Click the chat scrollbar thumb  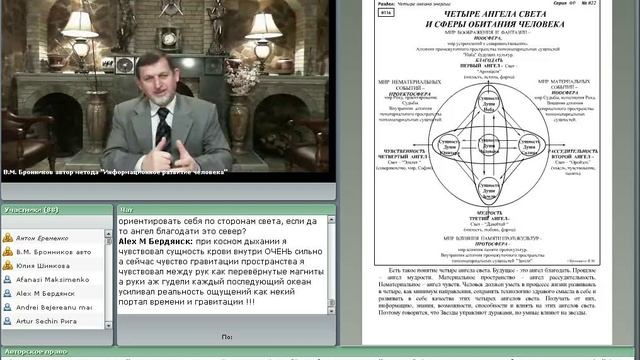[331, 303]
